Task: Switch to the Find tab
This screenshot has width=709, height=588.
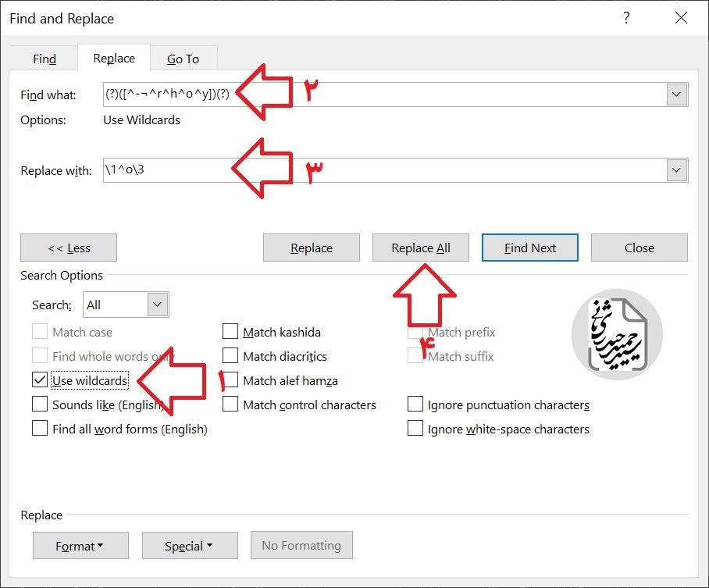Action: [45, 59]
